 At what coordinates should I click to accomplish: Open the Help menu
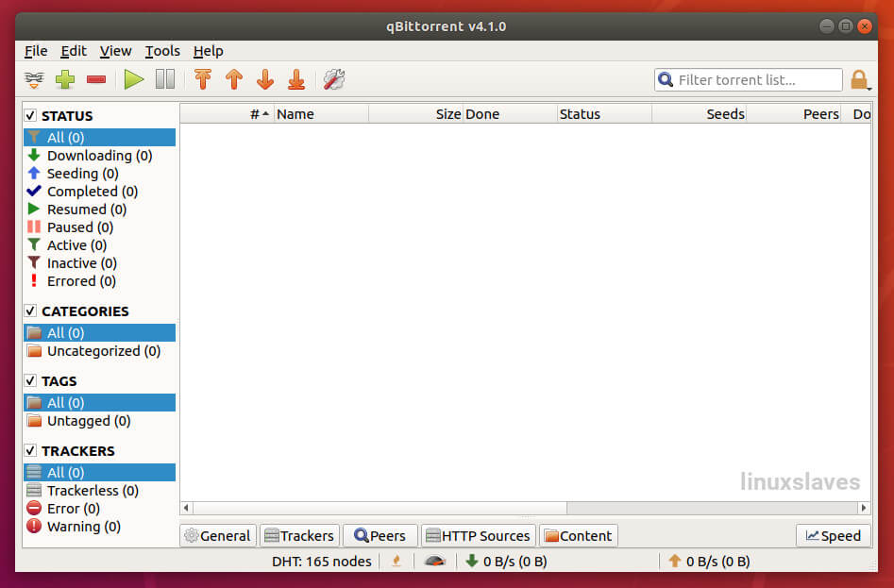click(x=208, y=51)
